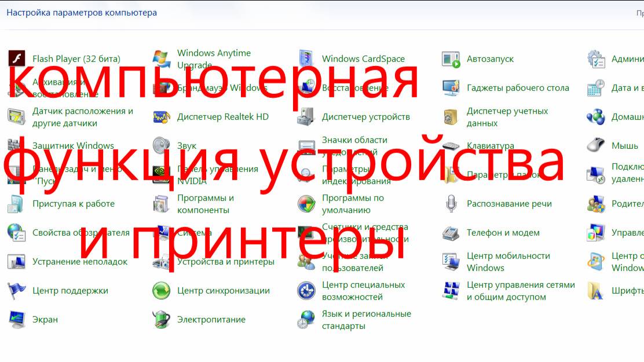Open the Свойства обозревателя globe icon
The height and width of the screenshot is (362, 644).
(16, 233)
